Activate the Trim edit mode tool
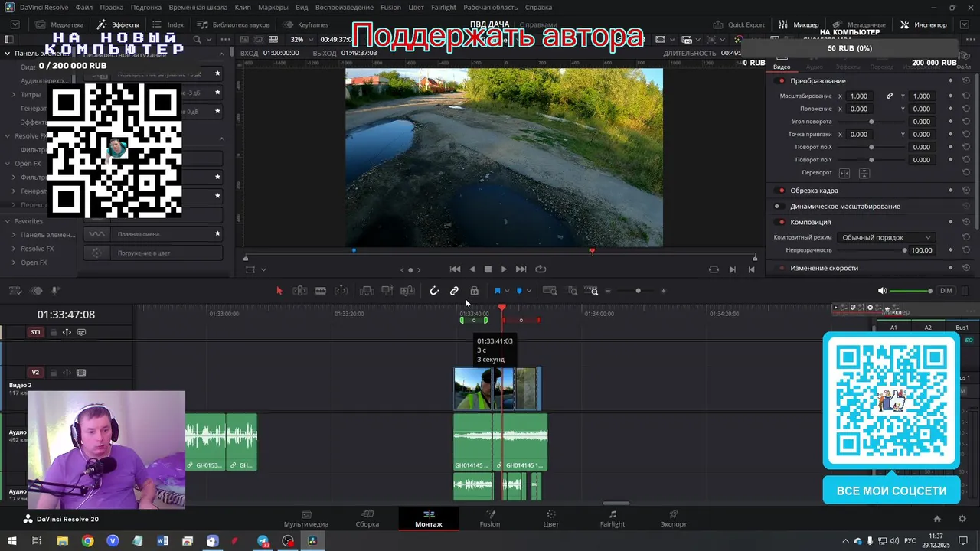The height and width of the screenshot is (551, 980). (x=300, y=291)
